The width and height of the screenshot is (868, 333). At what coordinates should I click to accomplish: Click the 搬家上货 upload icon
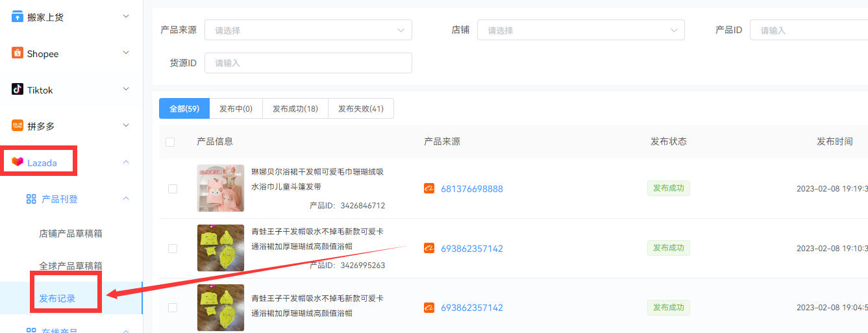pos(18,17)
